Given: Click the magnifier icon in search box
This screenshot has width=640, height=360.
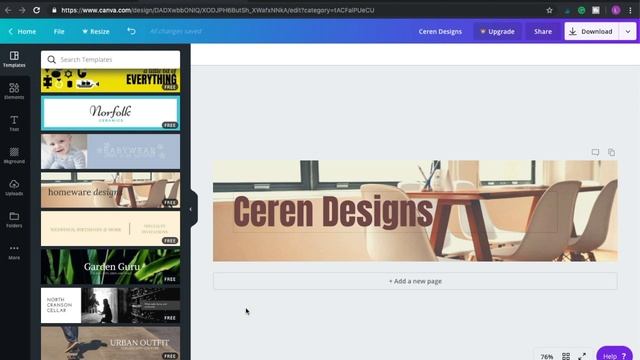Looking at the screenshot, I should [x=51, y=60].
